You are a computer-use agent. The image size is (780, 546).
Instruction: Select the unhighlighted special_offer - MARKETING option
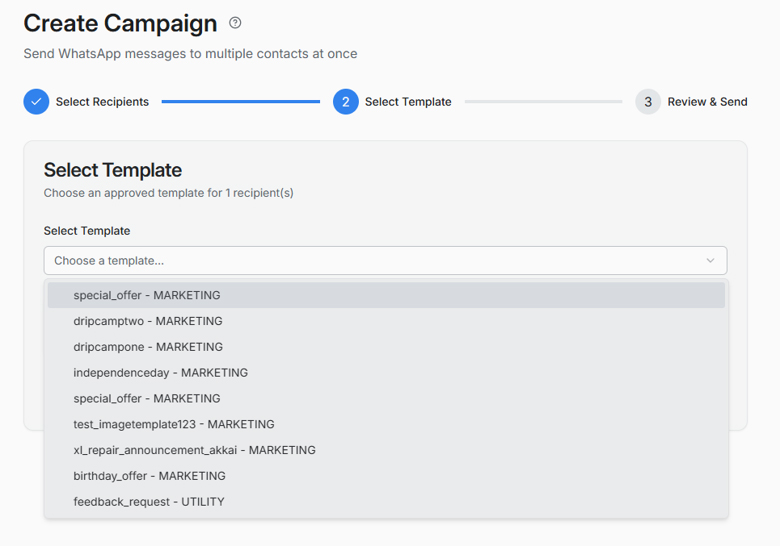point(386,399)
